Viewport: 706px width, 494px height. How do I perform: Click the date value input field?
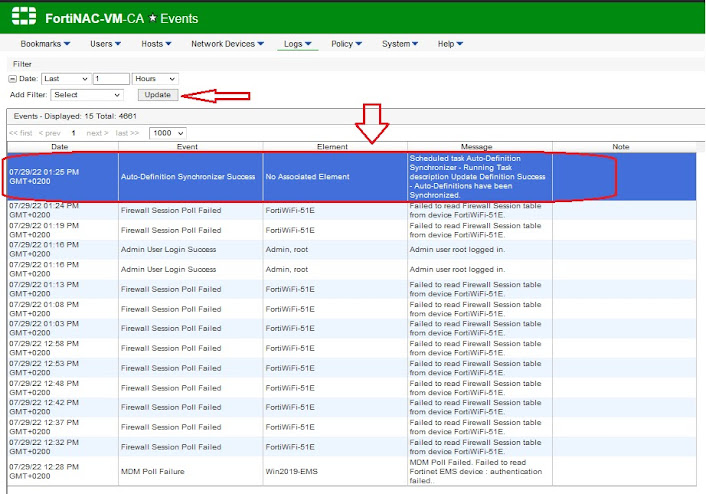click(111, 79)
